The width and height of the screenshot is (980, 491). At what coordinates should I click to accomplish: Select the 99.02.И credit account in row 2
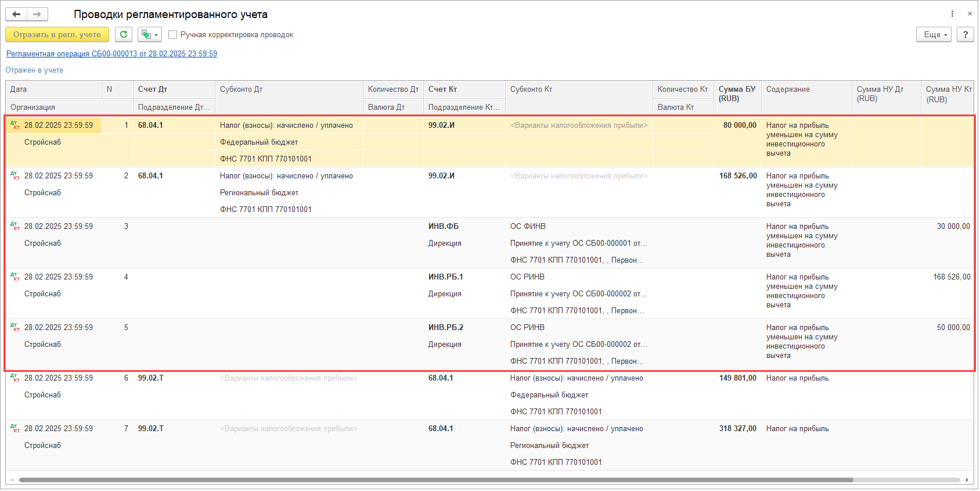tap(441, 176)
